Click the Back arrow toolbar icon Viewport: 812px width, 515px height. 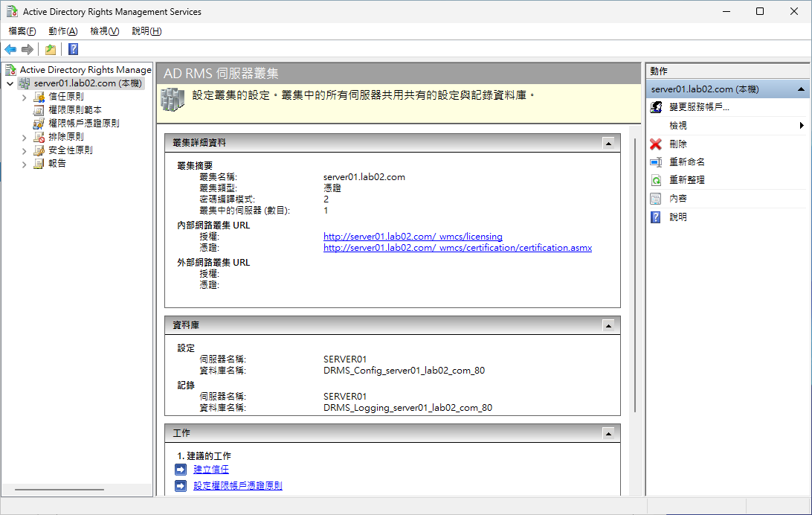coord(10,49)
